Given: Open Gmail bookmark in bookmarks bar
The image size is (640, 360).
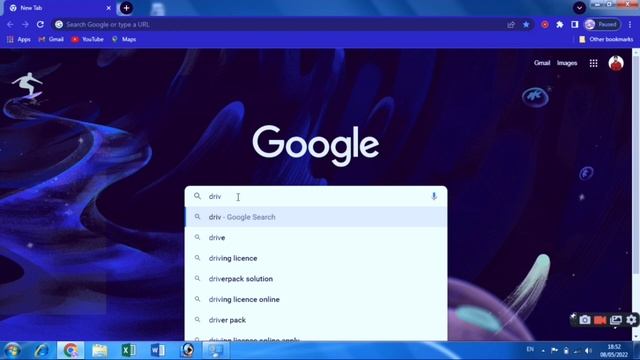Looking at the screenshot, I should click(51, 39).
